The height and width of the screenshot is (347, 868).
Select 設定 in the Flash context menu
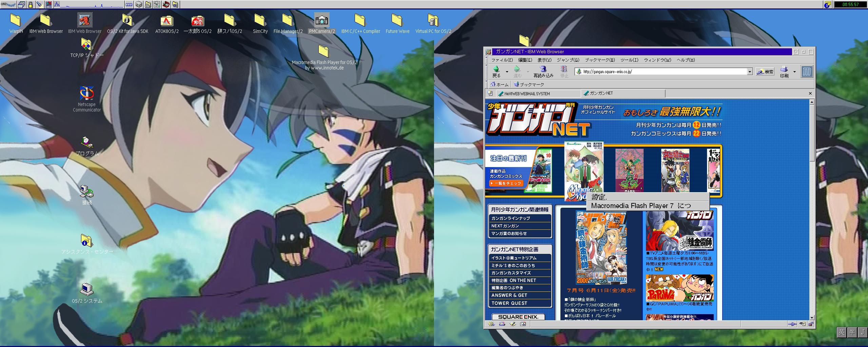(648, 197)
